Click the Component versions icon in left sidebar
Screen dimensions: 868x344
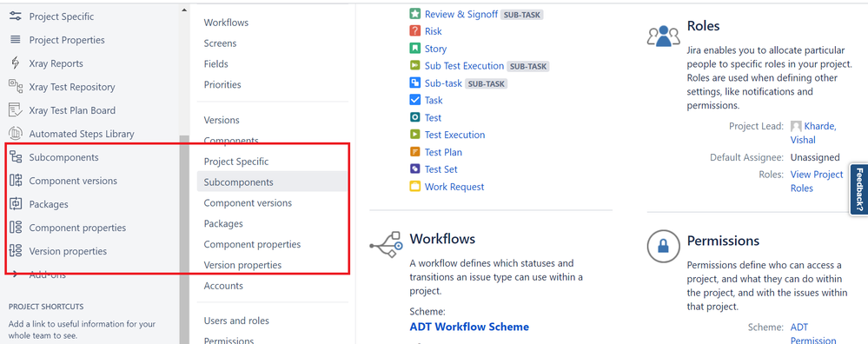tap(16, 181)
